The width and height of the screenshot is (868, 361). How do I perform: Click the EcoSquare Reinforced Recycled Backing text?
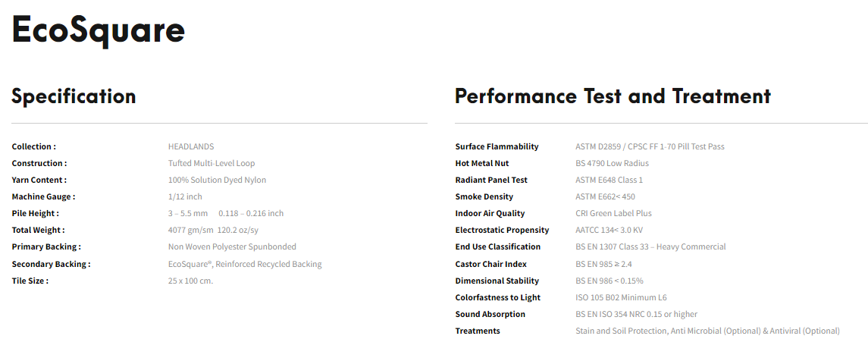[x=245, y=264]
